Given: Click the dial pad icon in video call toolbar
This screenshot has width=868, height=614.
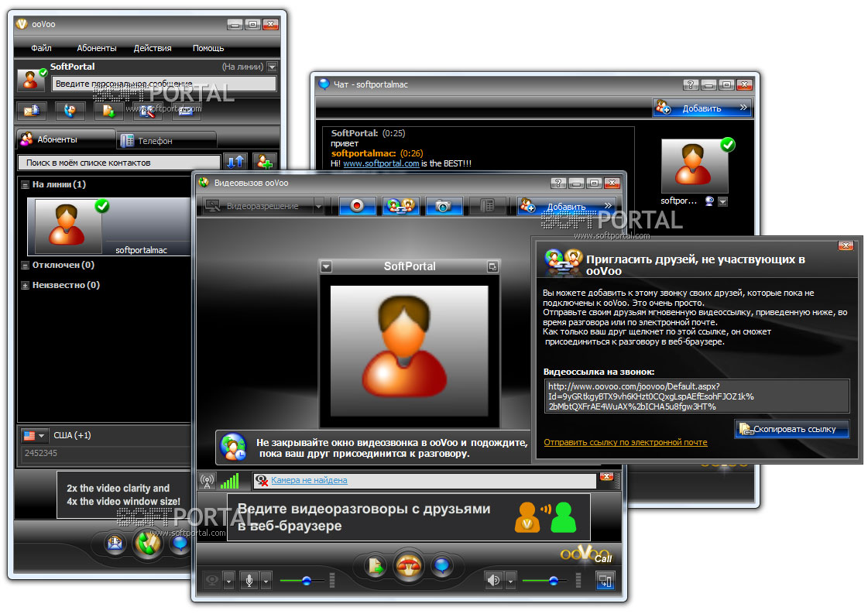Looking at the screenshot, I should point(487,206).
